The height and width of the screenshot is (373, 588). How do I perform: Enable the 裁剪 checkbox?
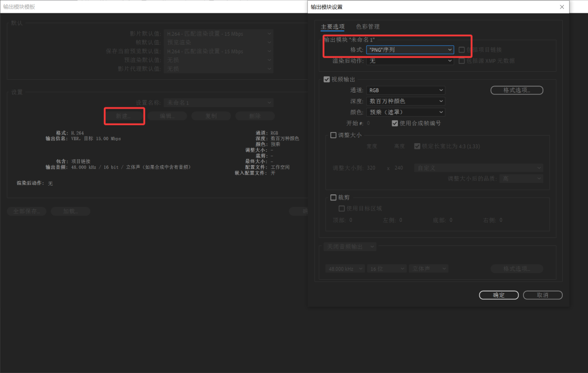pyautogui.click(x=334, y=197)
